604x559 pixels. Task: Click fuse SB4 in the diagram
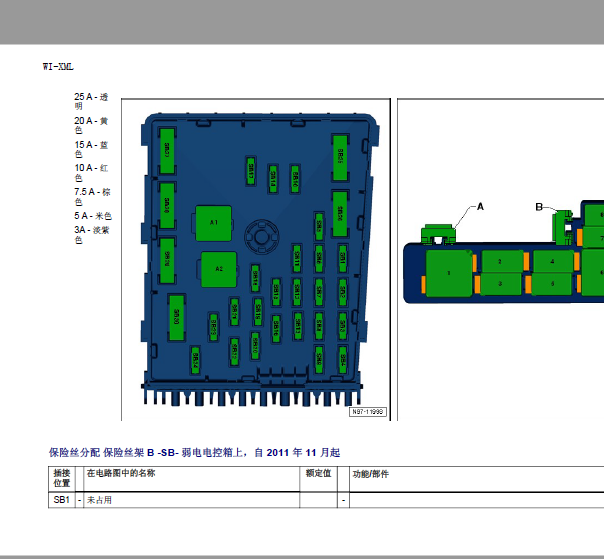[342, 359]
